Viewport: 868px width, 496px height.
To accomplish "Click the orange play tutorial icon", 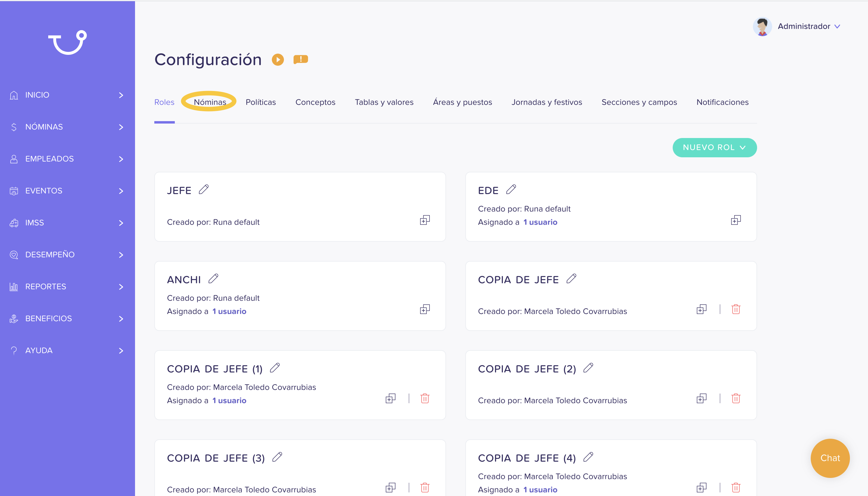I will click(278, 60).
